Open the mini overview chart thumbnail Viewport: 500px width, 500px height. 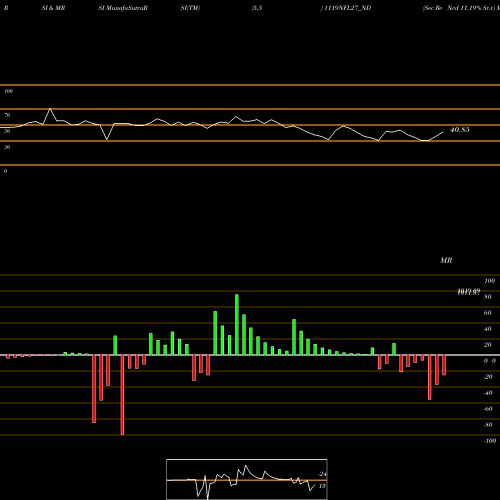pyautogui.click(x=247, y=479)
